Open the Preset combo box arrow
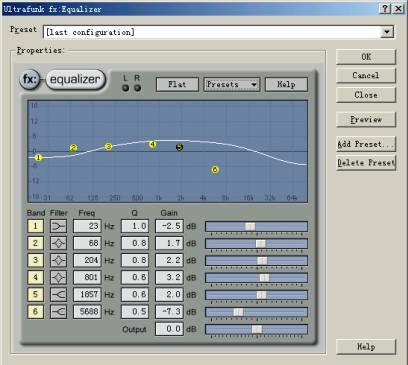This screenshot has width=408, height=365. (x=387, y=32)
